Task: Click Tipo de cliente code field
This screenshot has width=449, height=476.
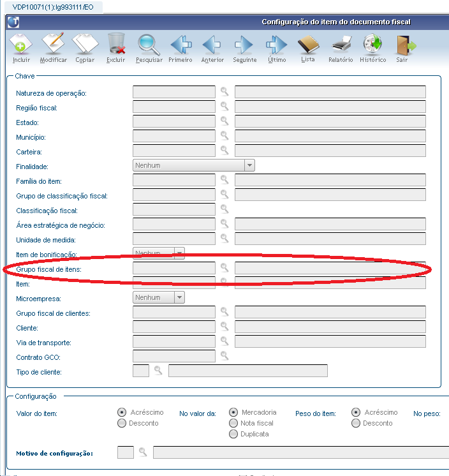Action: pos(141,371)
